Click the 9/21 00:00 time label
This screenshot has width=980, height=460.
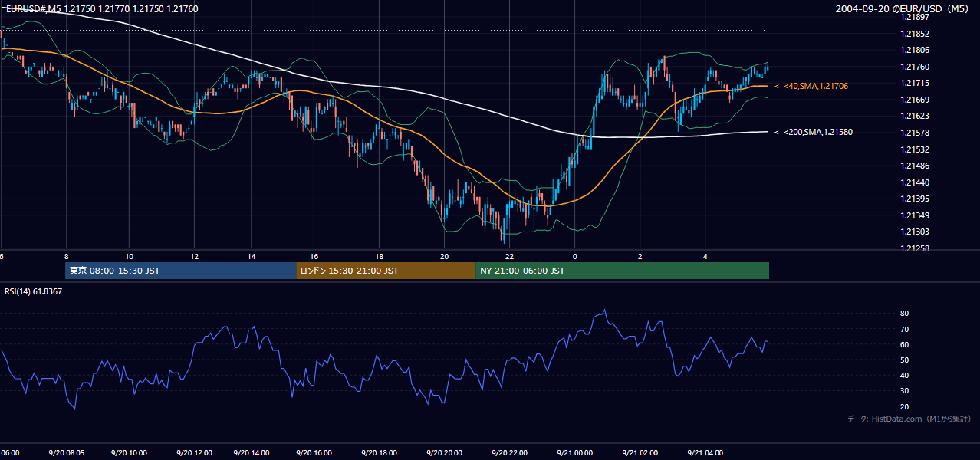pyautogui.click(x=574, y=453)
